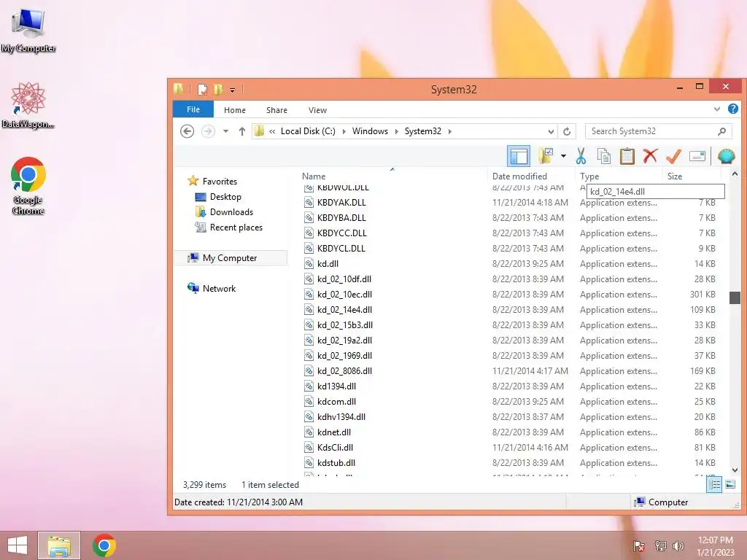Open the File ribbon tab
The image size is (747, 560).
tap(193, 109)
